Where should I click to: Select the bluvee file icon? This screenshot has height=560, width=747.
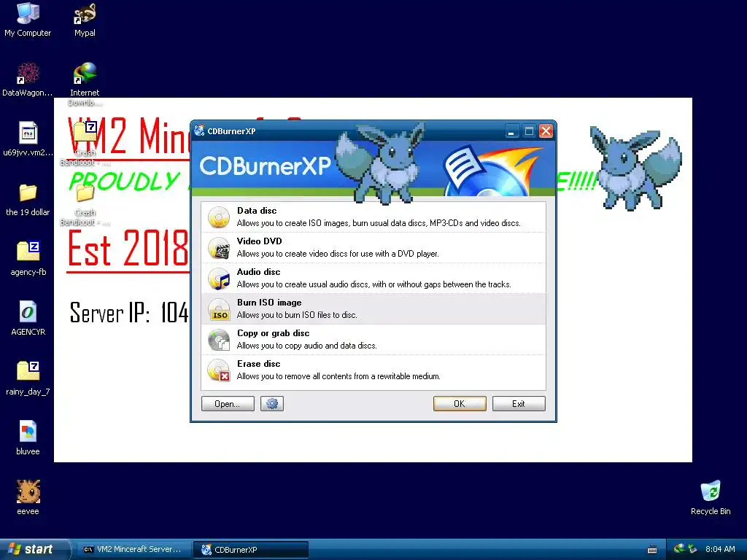pos(28,432)
